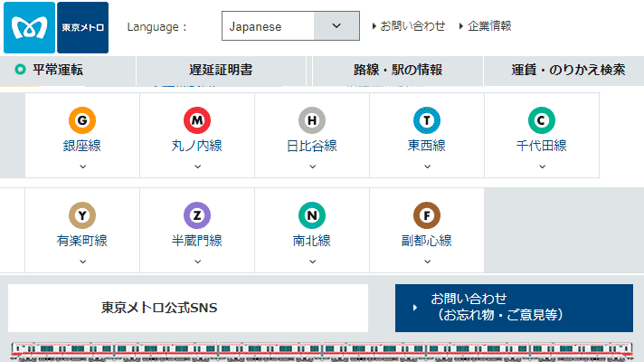Click the gray H Hibiya line icon
Image resolution: width=644 pixels, height=362 pixels.
pos(312,120)
